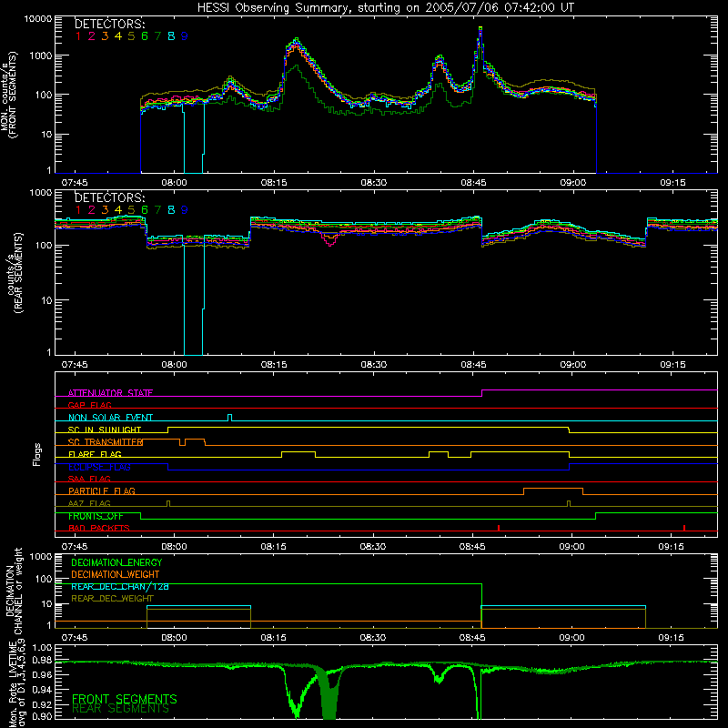This screenshot has height=728, width=728.
Task: Click the olive flag label above FRONTS_OFF
Action: [x=89, y=504]
